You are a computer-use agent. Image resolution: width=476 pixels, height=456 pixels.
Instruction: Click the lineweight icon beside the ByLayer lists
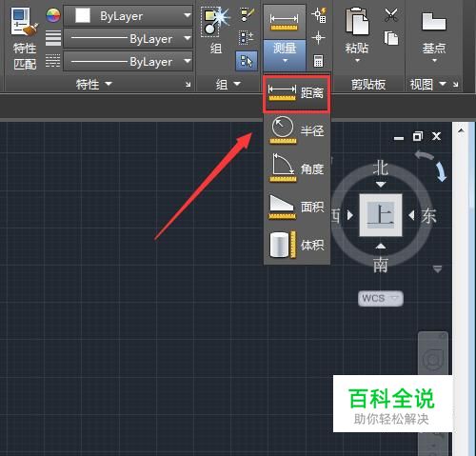point(53,38)
